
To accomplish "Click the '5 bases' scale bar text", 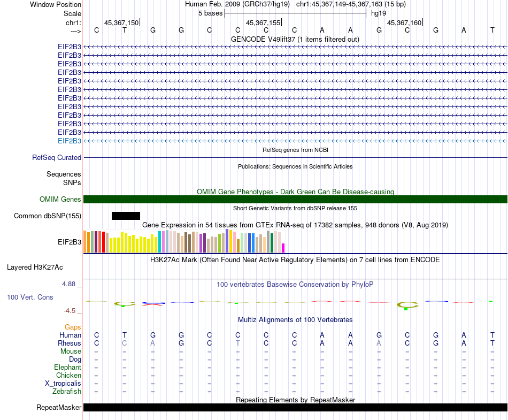I will (210, 13).
